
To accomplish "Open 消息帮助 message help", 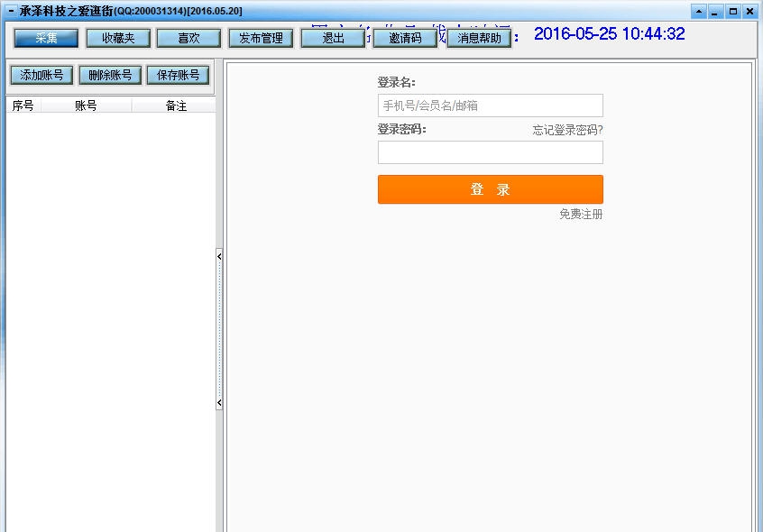I will [x=478, y=38].
